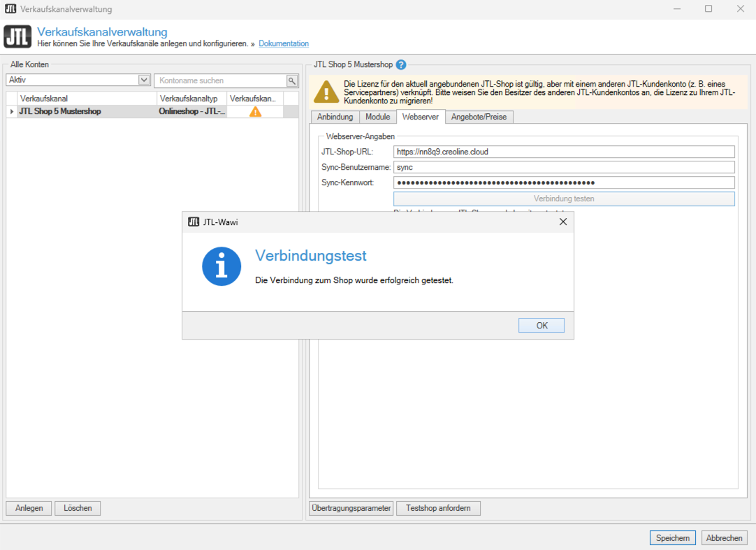Viewport: 756px width, 550px height.
Task: Click the Abbrechen button
Action: tap(724, 538)
